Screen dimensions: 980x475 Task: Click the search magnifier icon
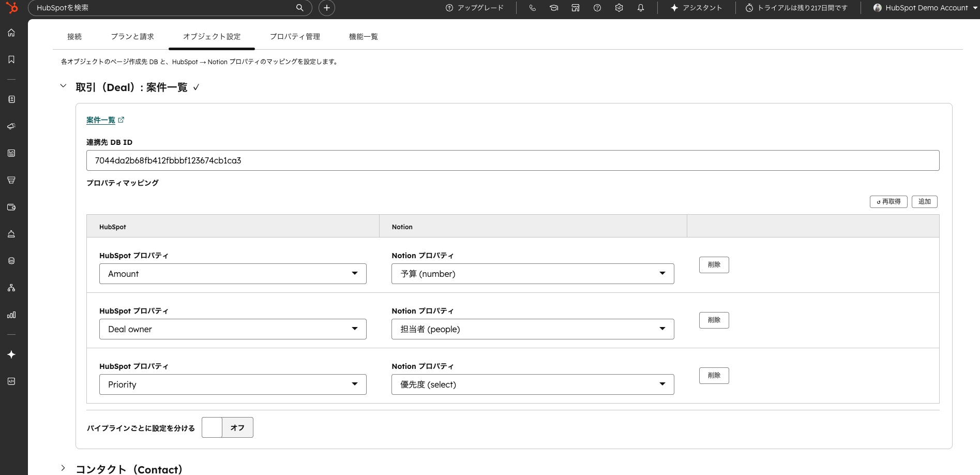click(x=299, y=8)
